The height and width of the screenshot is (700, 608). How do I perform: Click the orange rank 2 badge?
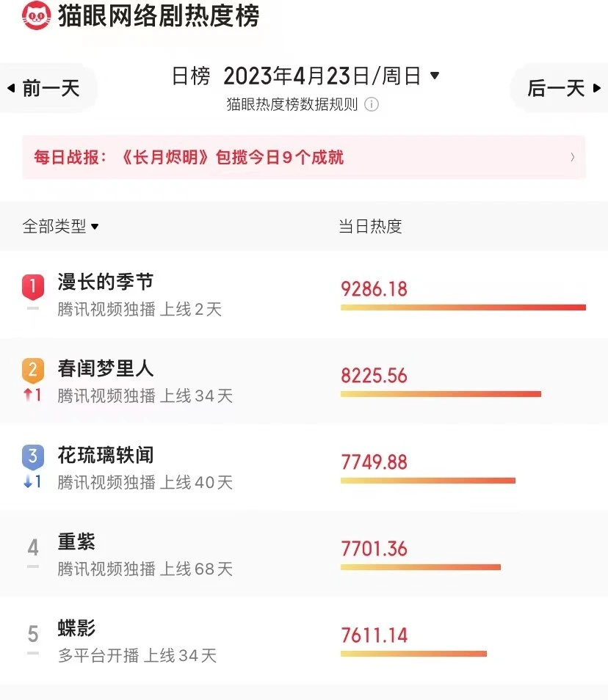coord(33,371)
